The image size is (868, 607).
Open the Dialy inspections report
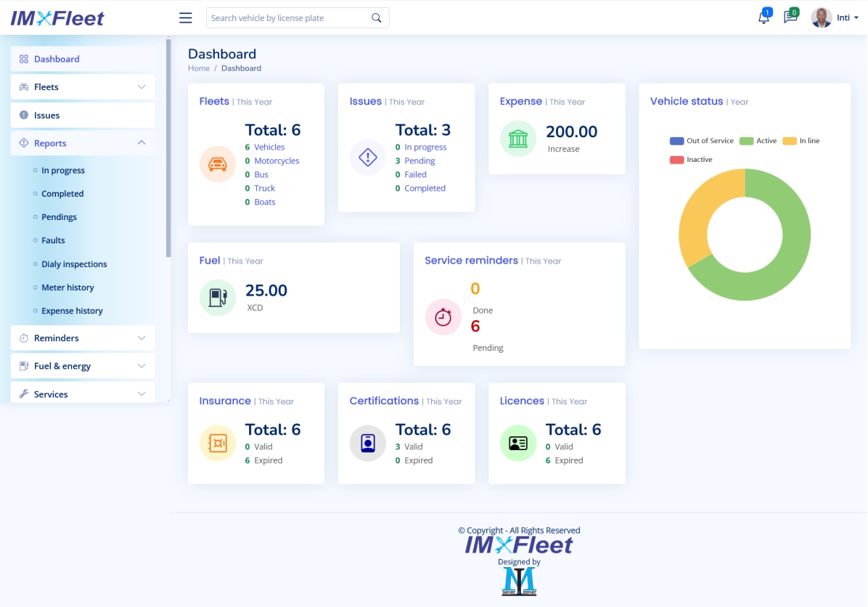point(74,264)
